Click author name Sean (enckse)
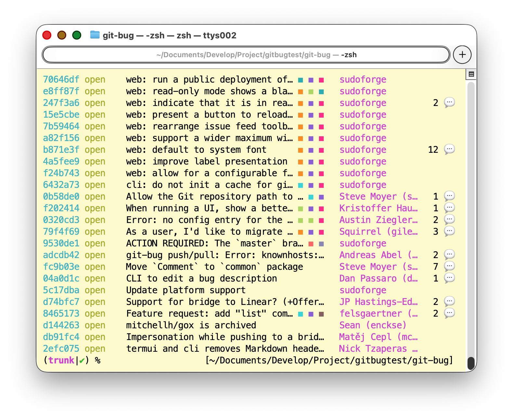This screenshot has width=513, height=420. (x=373, y=325)
